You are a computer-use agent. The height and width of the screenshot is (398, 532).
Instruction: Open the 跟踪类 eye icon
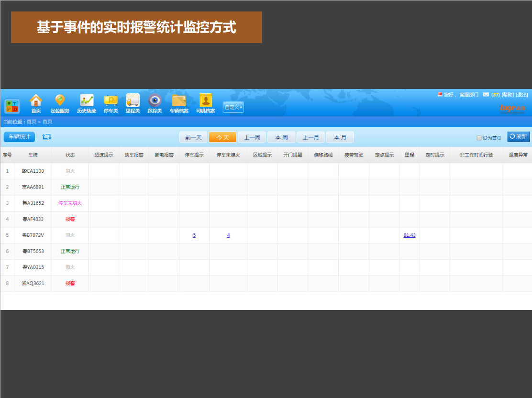click(155, 101)
